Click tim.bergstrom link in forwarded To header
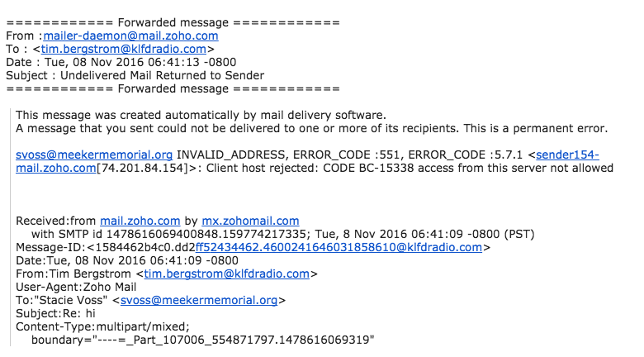 tap(123, 49)
